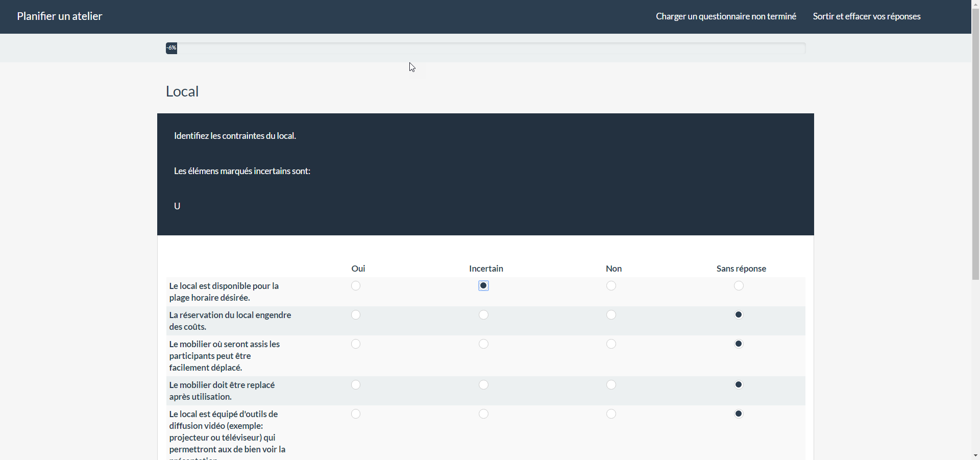
Task: Click the progress bar percentage indicator
Action: point(171,48)
